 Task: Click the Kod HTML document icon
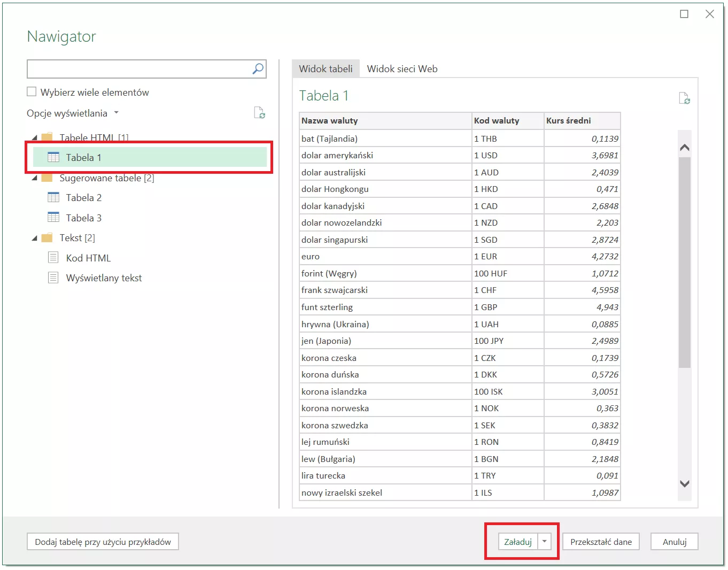pyautogui.click(x=53, y=258)
